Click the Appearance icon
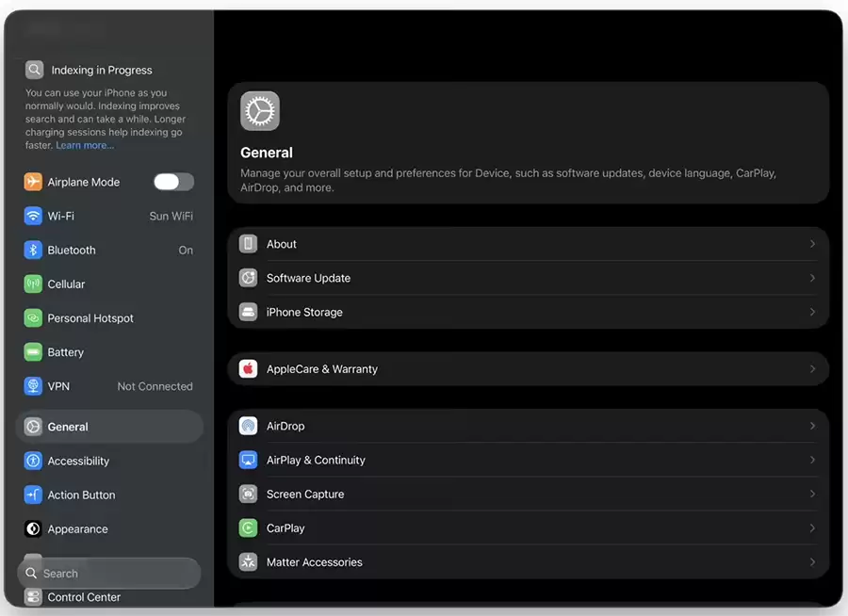The height and width of the screenshot is (616, 848). tap(33, 529)
